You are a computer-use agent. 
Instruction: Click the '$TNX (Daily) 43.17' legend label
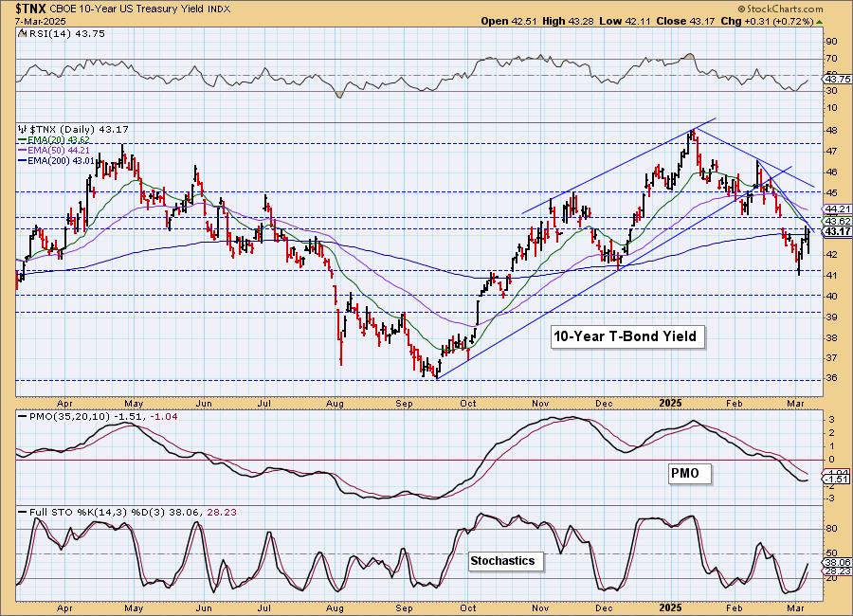coord(79,130)
